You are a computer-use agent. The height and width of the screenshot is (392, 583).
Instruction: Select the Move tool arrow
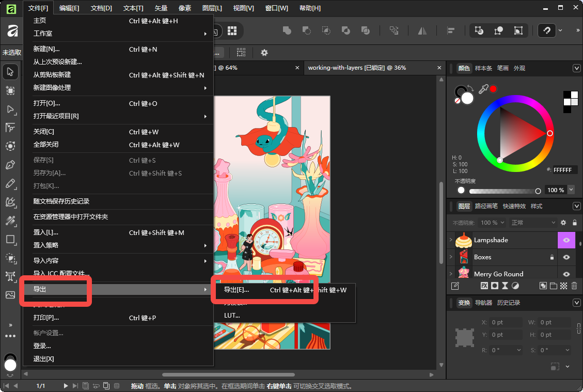(x=10, y=71)
